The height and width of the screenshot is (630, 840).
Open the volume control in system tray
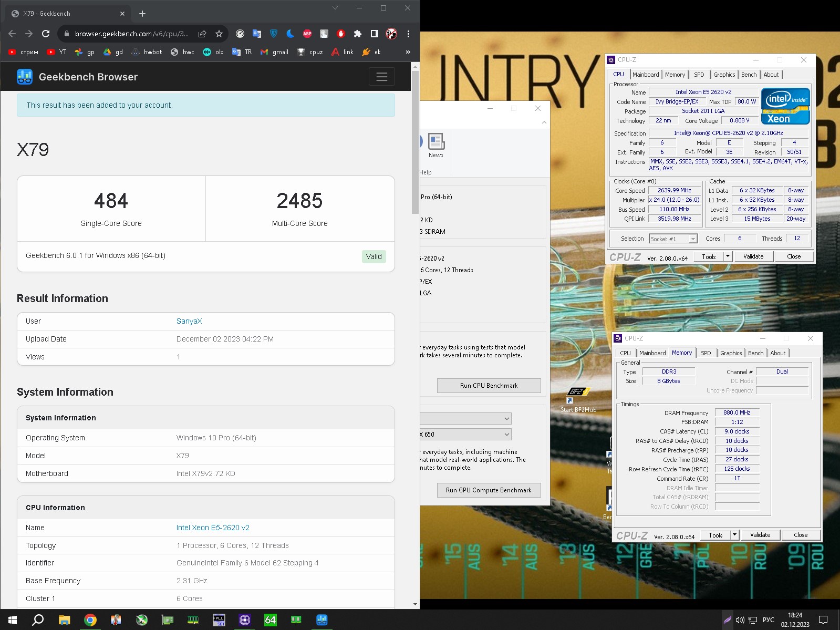coord(740,620)
